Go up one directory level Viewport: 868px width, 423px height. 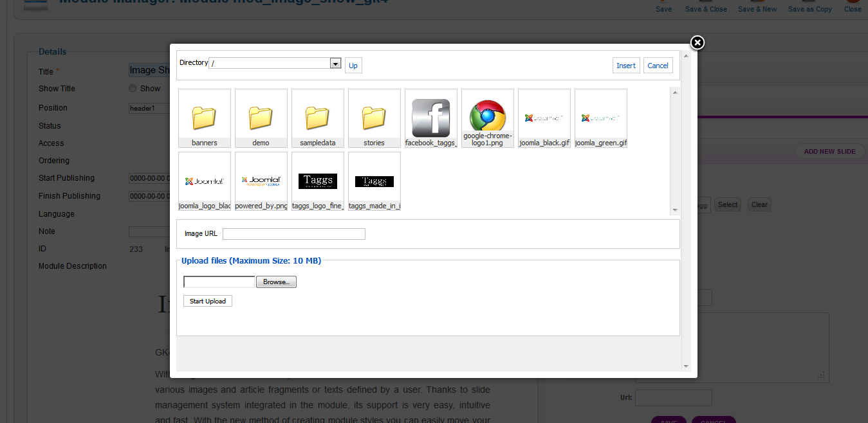(353, 66)
